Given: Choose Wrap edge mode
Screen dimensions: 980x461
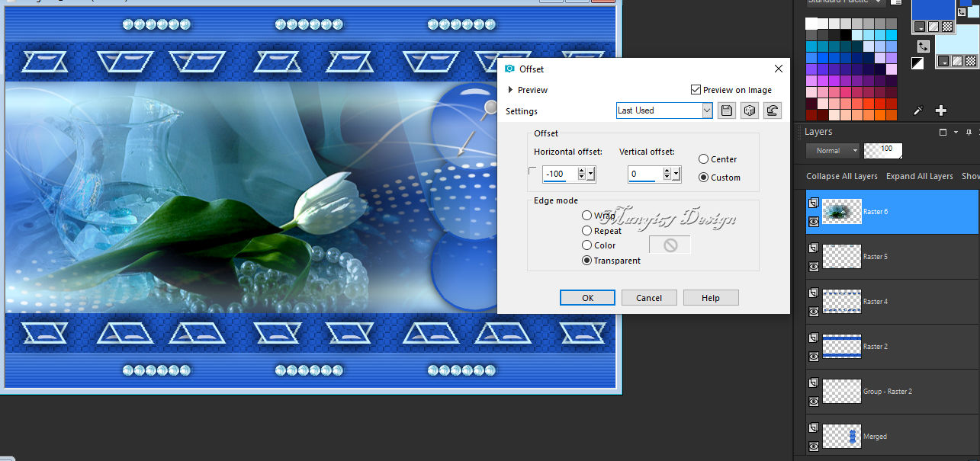Looking at the screenshot, I should pos(586,216).
